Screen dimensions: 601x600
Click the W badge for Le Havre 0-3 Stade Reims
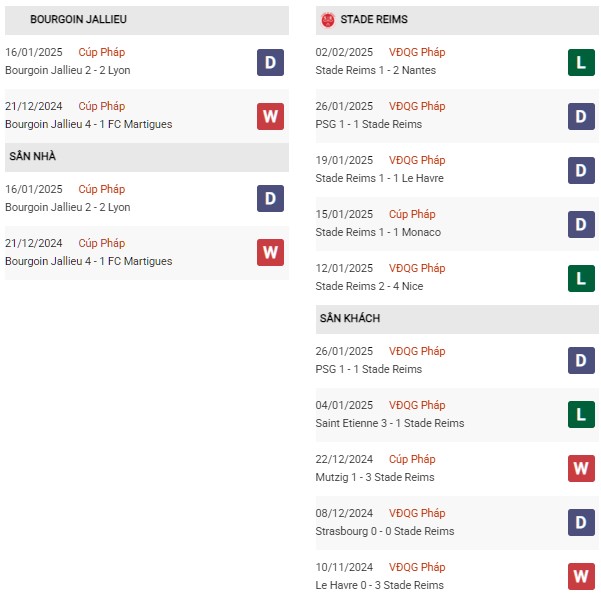pyautogui.click(x=581, y=576)
